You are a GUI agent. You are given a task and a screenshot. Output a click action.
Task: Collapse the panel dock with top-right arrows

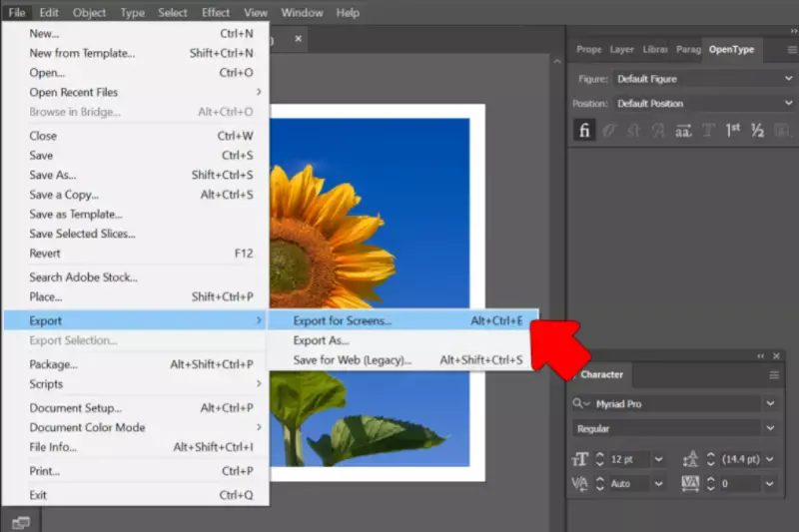pos(793,31)
